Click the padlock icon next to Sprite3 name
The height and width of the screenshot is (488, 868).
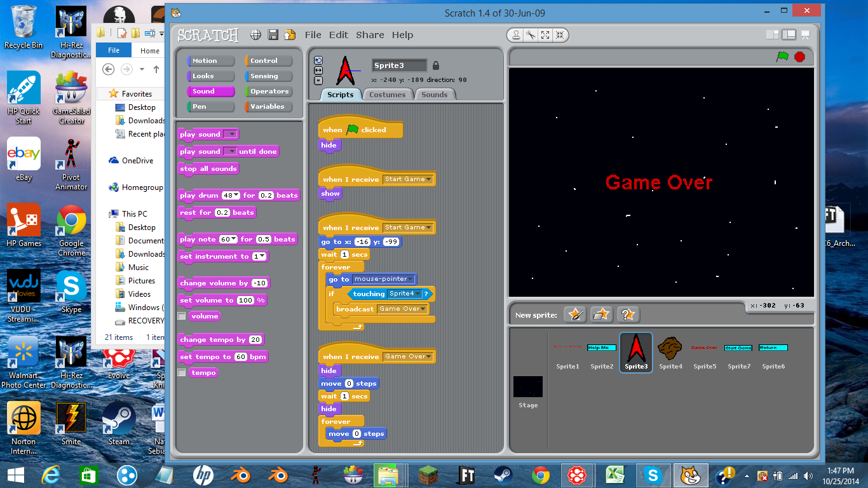435,65
